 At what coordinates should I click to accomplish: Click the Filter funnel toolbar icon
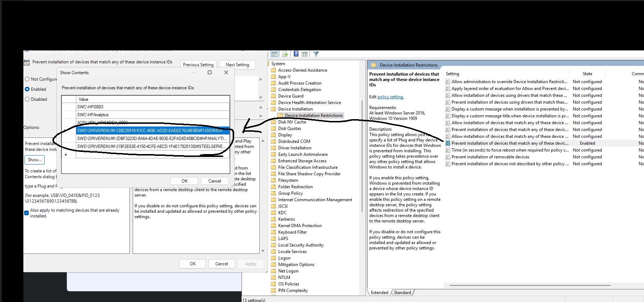pos(316,54)
